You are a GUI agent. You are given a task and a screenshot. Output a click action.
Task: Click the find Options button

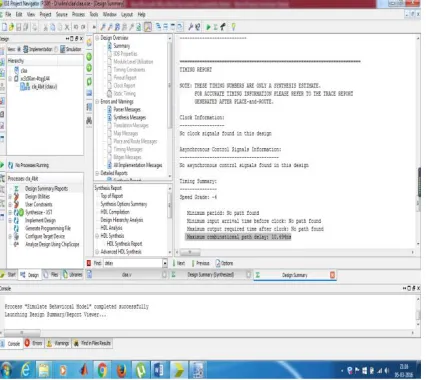224,263
